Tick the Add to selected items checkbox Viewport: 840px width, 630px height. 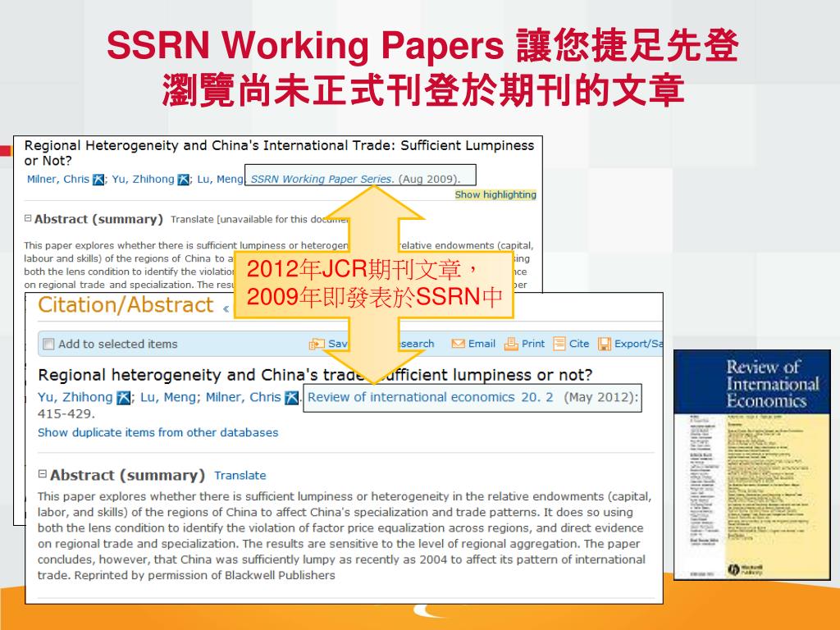48,344
